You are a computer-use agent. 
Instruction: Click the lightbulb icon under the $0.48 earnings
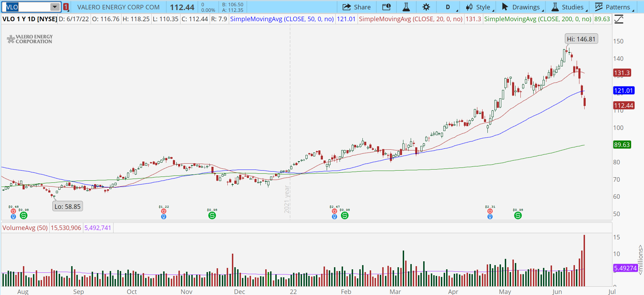pos(13,217)
